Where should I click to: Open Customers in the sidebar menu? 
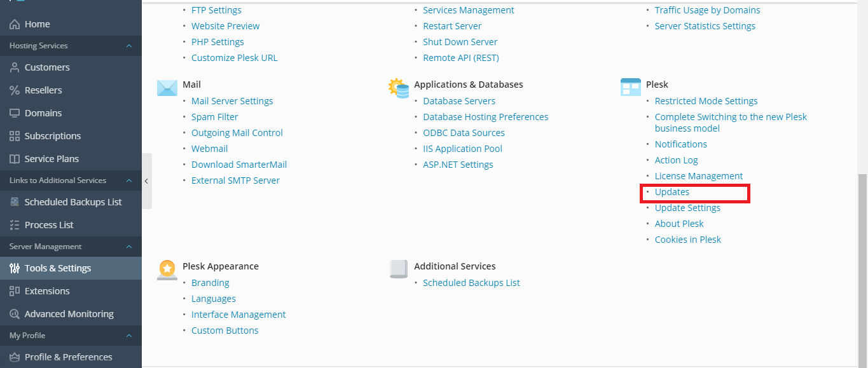(x=71, y=67)
